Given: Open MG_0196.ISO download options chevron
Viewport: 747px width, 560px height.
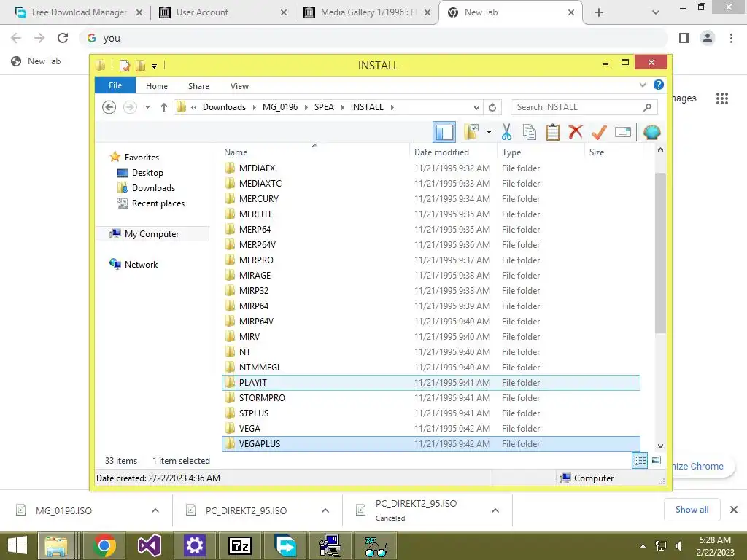Looking at the screenshot, I should (155, 510).
